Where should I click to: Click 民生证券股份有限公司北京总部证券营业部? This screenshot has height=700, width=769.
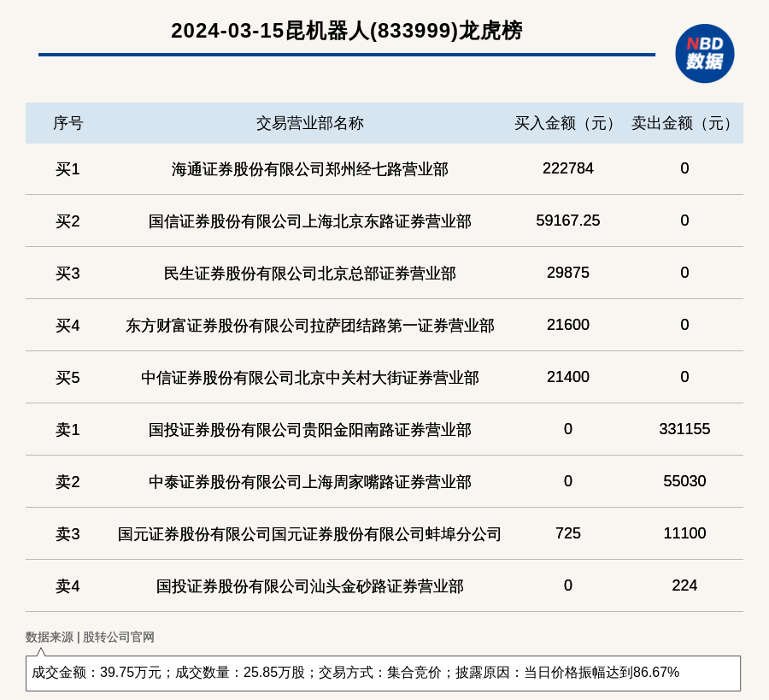click(310, 274)
